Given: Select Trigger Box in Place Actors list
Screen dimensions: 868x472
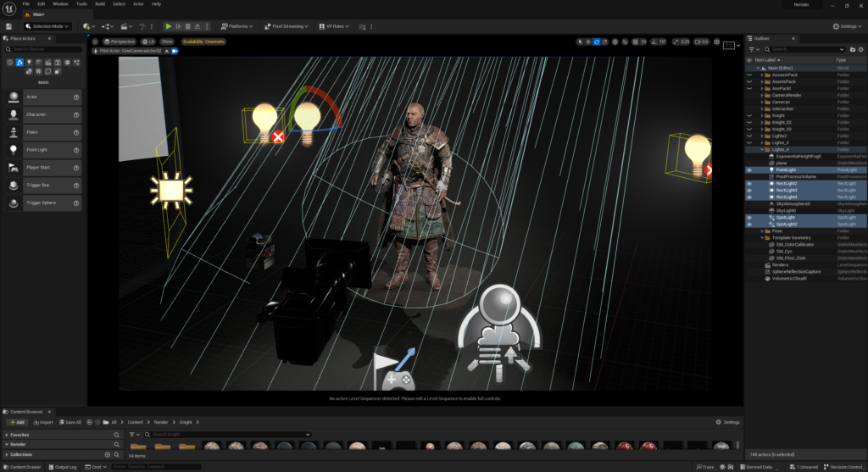Looking at the screenshot, I should click(43, 186).
